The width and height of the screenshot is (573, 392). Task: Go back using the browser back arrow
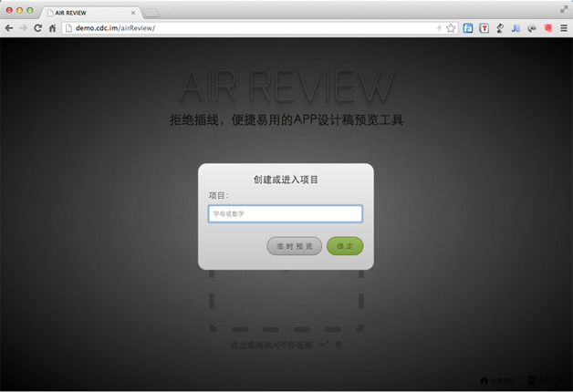pyautogui.click(x=9, y=28)
